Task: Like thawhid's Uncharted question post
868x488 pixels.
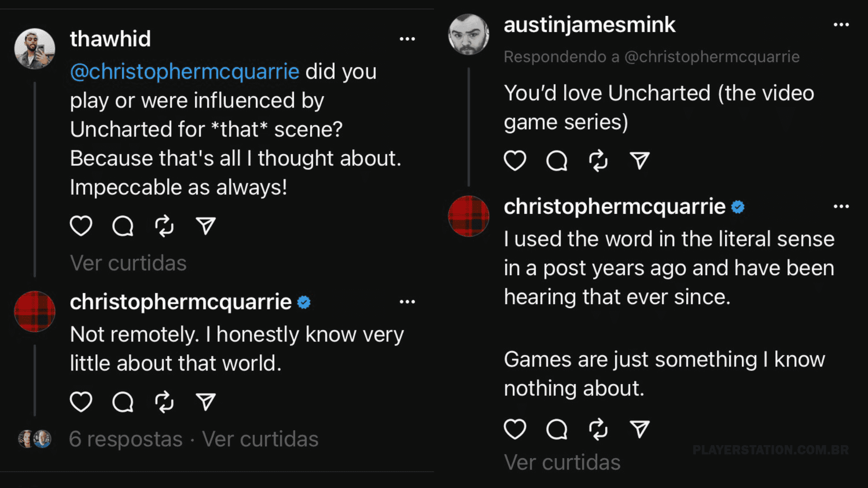Action: [81, 226]
